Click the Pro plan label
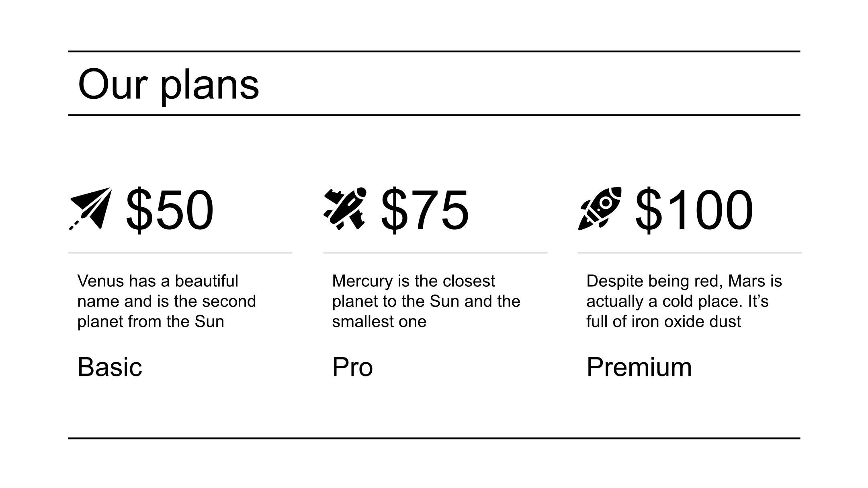 [352, 367]
